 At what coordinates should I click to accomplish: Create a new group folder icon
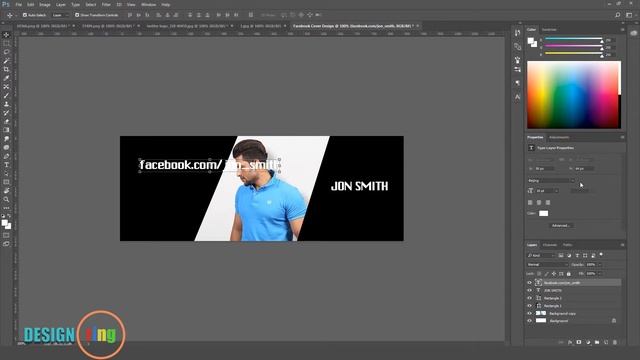point(597,342)
